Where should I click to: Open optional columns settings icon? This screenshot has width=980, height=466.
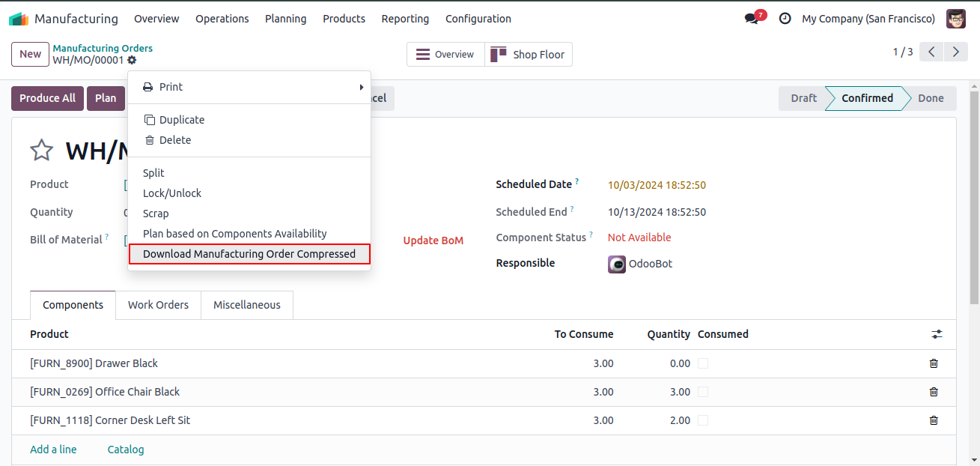[x=937, y=334]
